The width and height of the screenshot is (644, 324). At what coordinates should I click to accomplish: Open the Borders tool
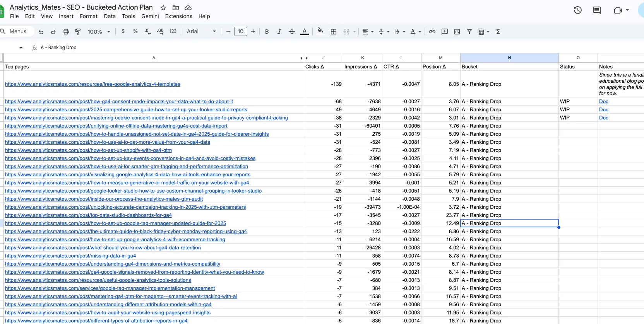334,32
